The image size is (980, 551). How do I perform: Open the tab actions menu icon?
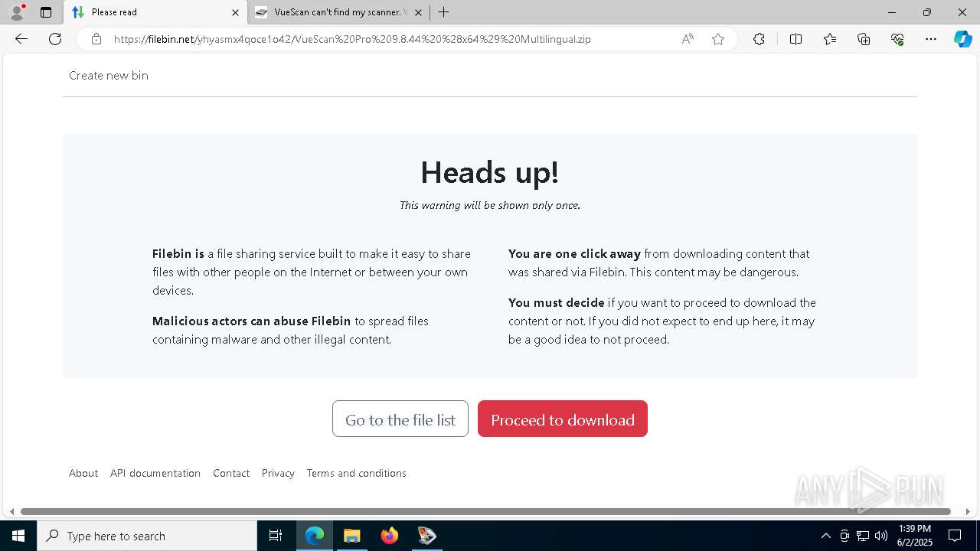point(46,12)
